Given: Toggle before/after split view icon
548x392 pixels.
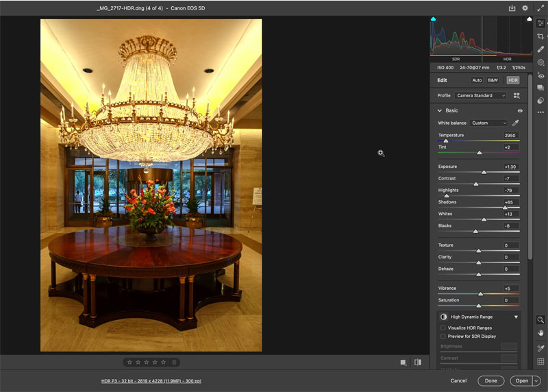Looking at the screenshot, I should [418, 363].
